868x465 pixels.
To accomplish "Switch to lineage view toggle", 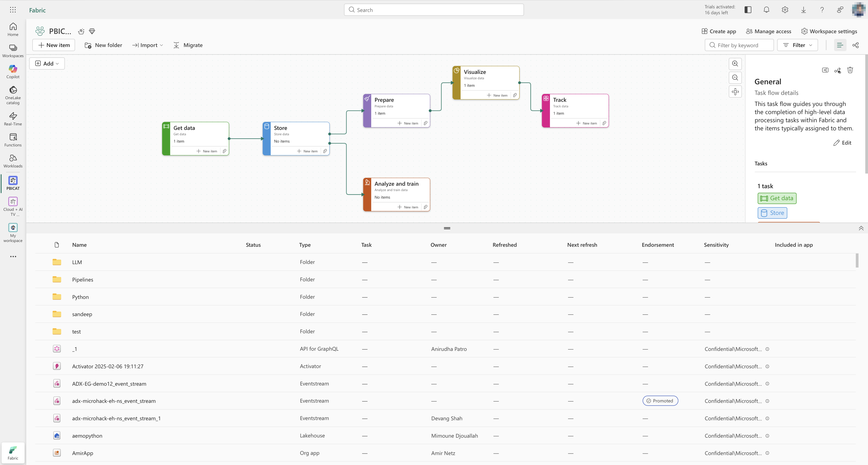I will click(x=855, y=45).
